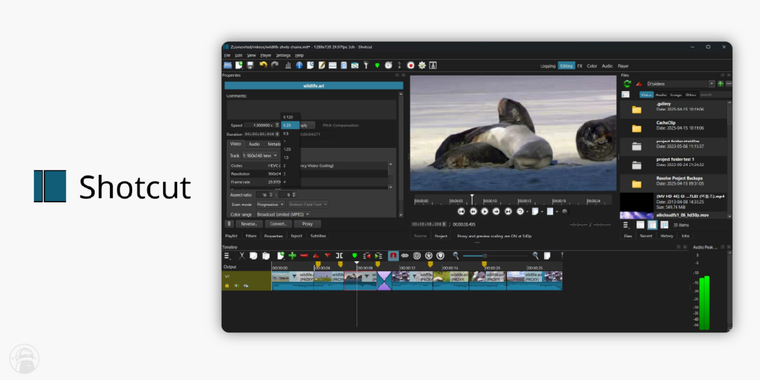Undo with the yellow arrow icon
760x380 pixels.
click(x=263, y=65)
